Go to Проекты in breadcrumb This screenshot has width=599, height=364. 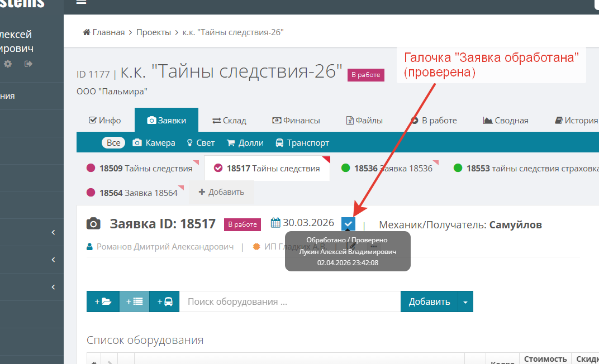[154, 32]
